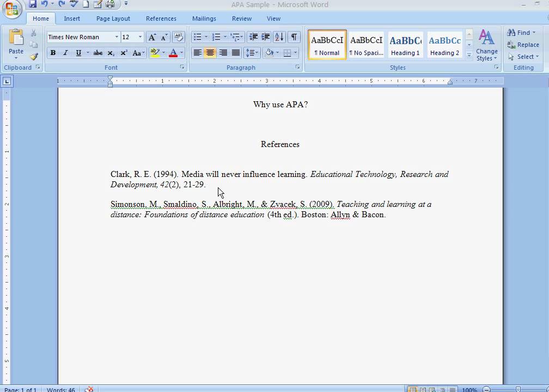Click the Grow Font icon

[x=152, y=37]
